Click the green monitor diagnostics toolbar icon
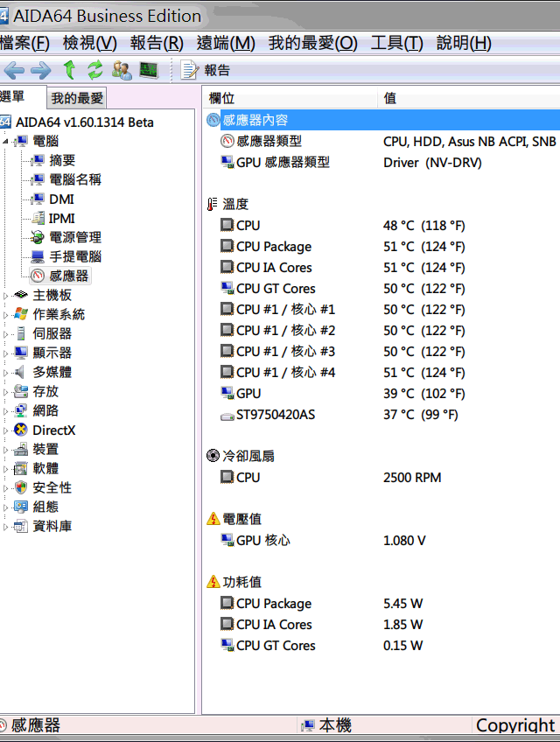 [x=149, y=70]
